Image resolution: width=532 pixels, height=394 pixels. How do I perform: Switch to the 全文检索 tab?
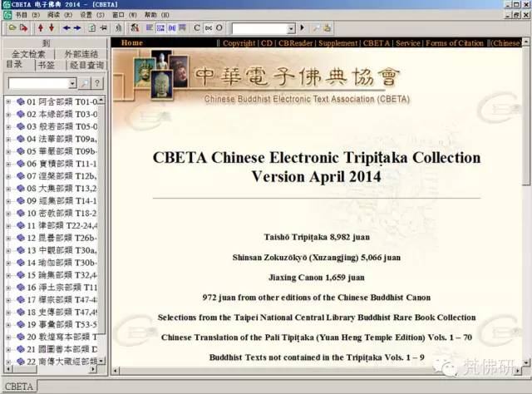tap(28, 54)
